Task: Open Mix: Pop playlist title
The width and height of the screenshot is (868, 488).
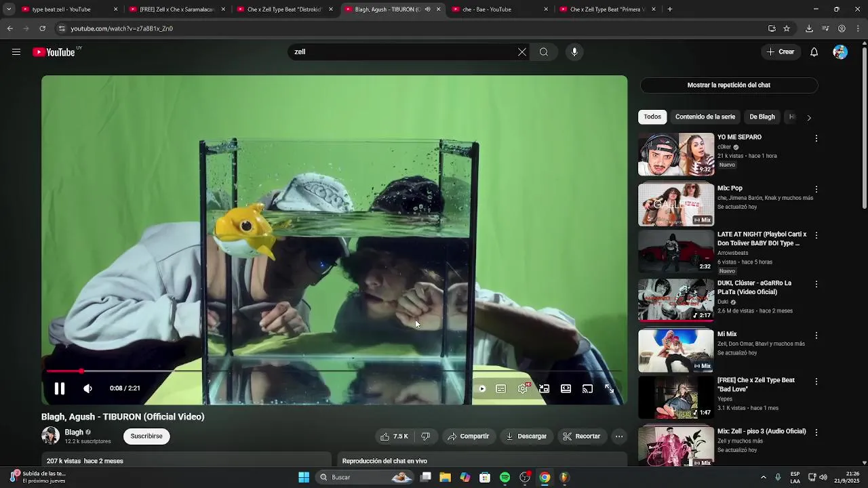Action: tap(730, 188)
